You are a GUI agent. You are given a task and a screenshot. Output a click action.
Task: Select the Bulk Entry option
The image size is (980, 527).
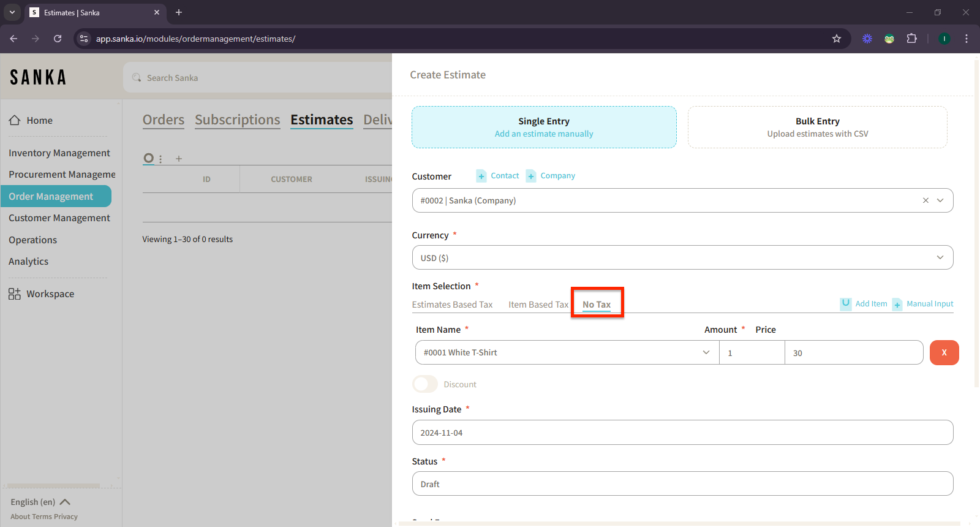817,127
